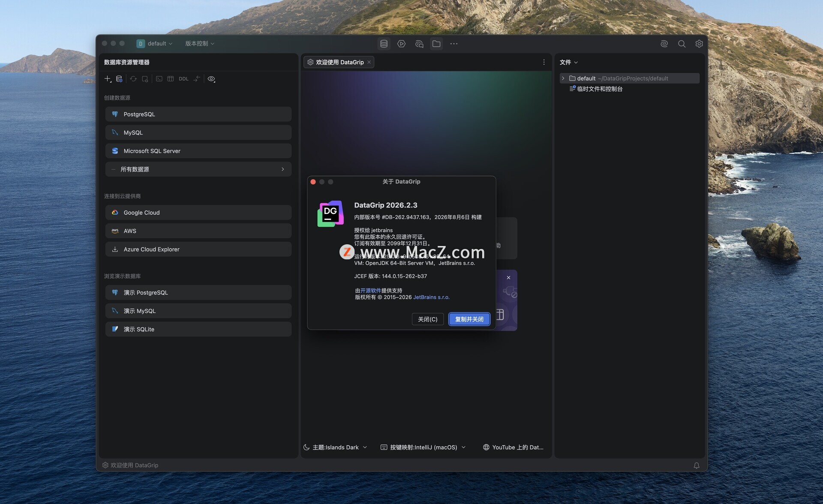Close the 关于 DataGrip dialog with red button
The height and width of the screenshot is (504, 823).
pos(313,182)
